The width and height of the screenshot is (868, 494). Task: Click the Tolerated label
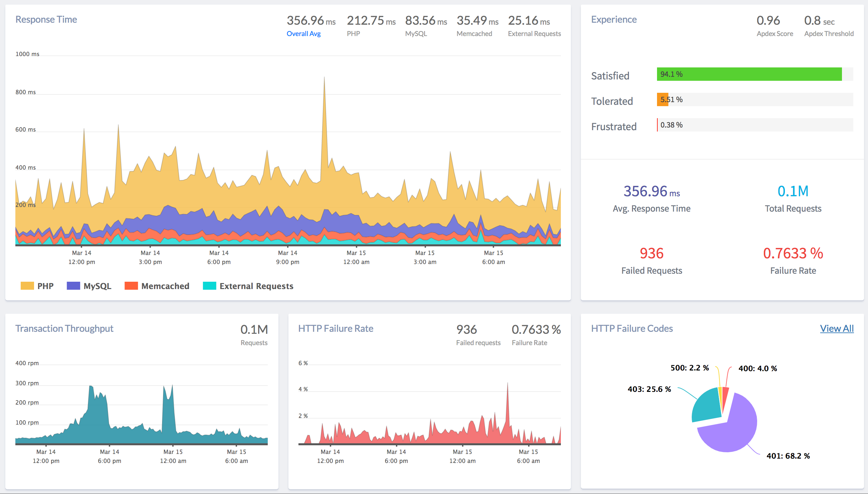612,101
